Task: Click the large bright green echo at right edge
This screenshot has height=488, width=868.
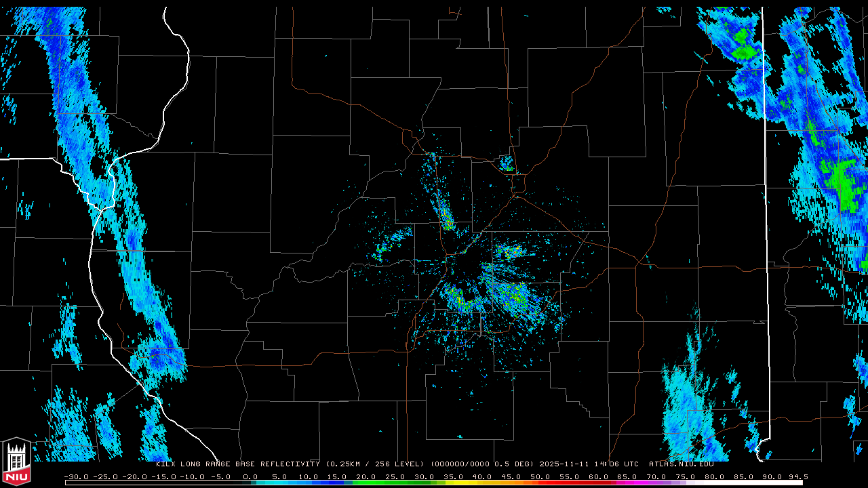Action: (840, 182)
